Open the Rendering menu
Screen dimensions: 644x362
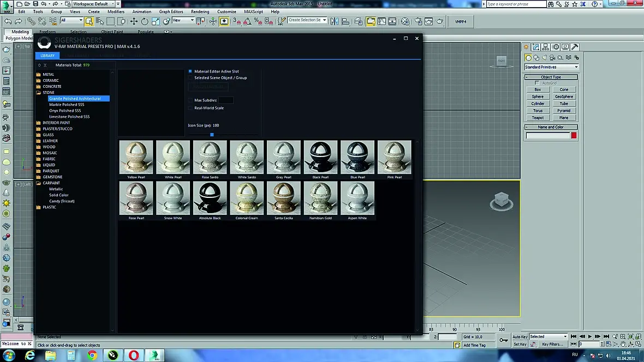[200, 11]
